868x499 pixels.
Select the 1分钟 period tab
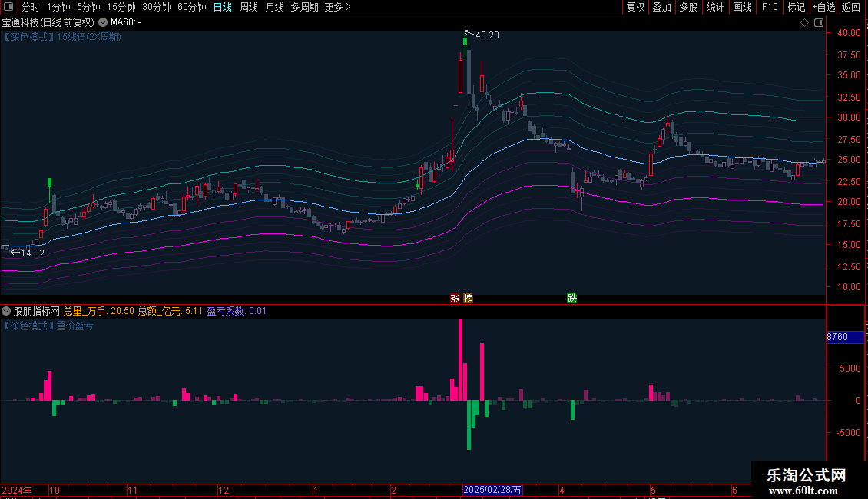tap(58, 7)
